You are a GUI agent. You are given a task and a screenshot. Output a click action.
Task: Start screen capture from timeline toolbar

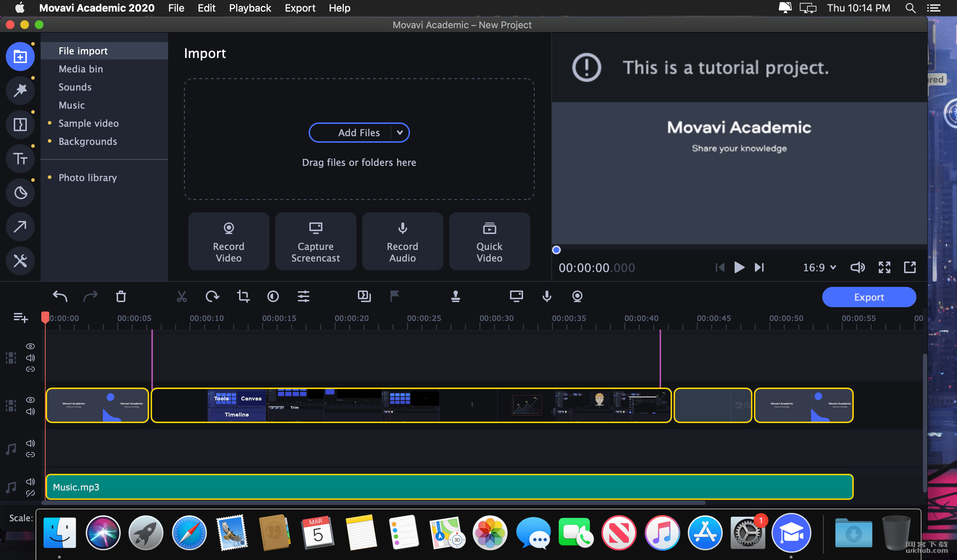517,296
